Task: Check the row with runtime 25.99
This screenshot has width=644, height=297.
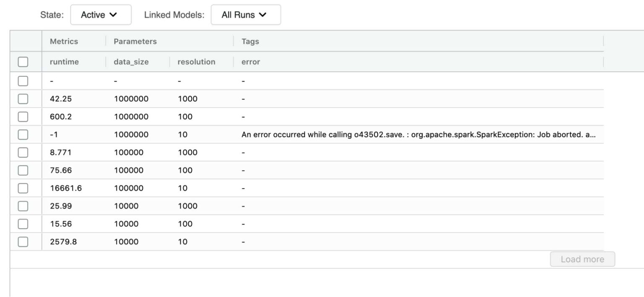Action: coord(23,206)
